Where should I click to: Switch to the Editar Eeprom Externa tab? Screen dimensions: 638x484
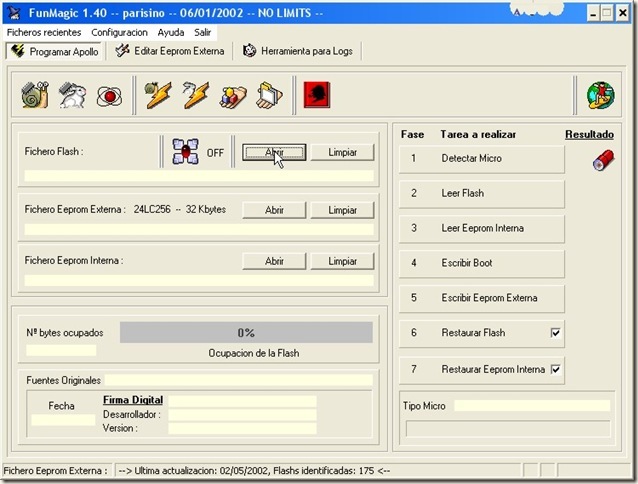(x=170, y=51)
